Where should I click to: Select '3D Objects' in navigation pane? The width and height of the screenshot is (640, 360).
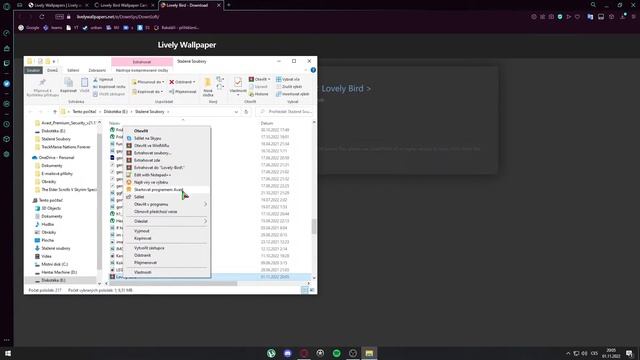pyautogui.click(x=51, y=208)
